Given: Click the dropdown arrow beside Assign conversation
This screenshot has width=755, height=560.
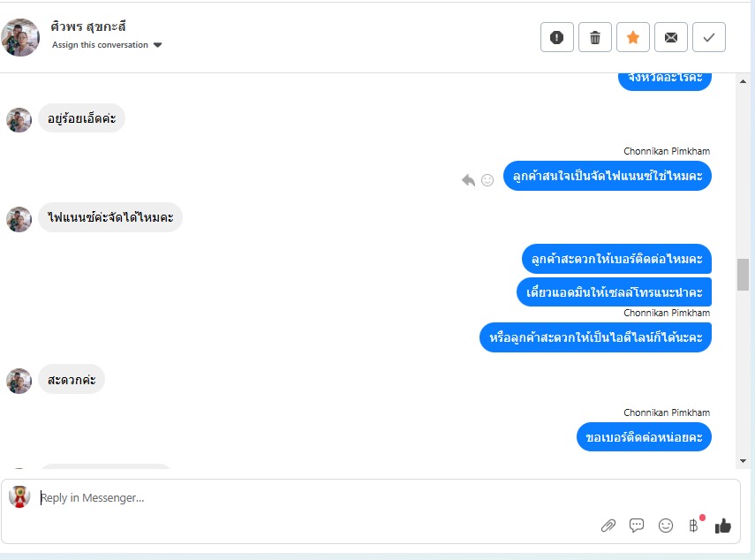Looking at the screenshot, I should click(x=157, y=45).
